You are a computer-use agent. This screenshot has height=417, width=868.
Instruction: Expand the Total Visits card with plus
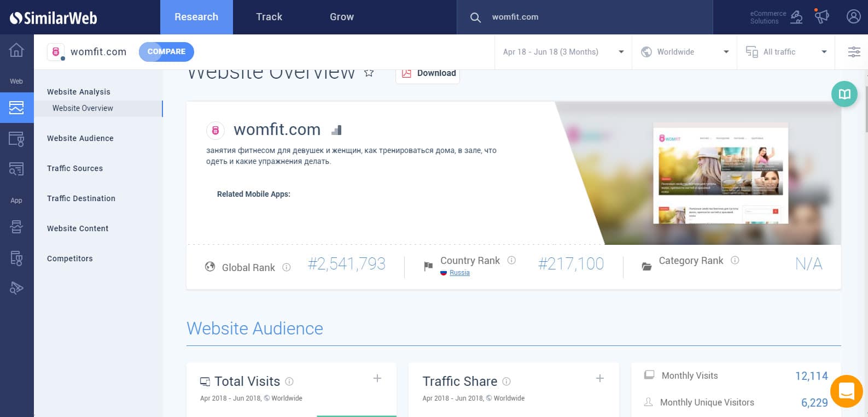click(x=377, y=378)
